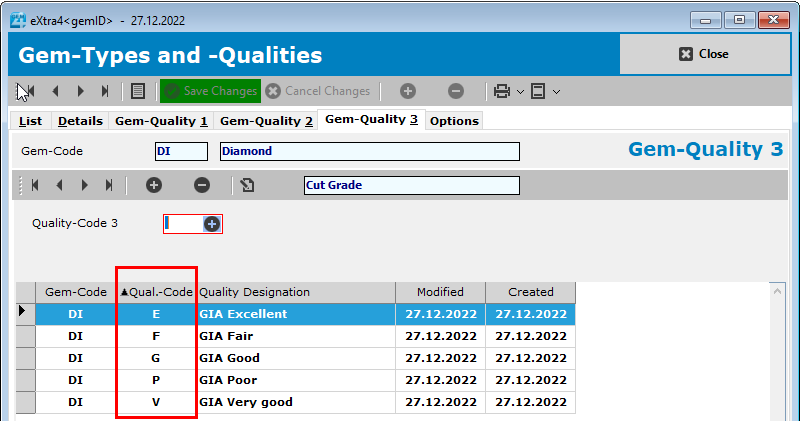Viewport: 802px width, 421px height.
Task: Click quality code V cell
Action: 156,402
